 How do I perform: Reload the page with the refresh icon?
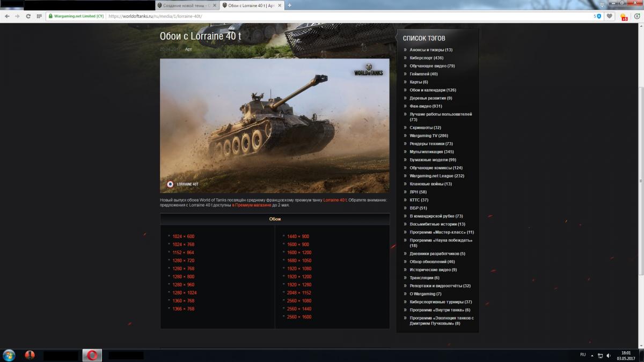(x=28, y=16)
